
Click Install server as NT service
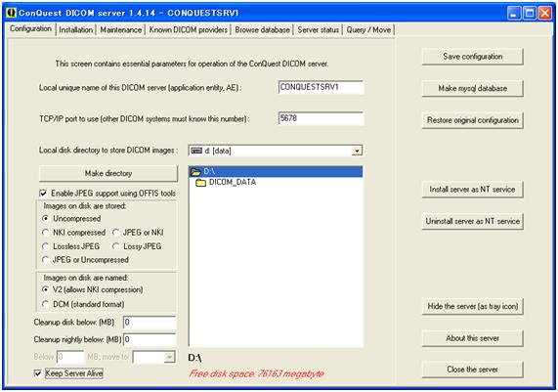point(473,190)
